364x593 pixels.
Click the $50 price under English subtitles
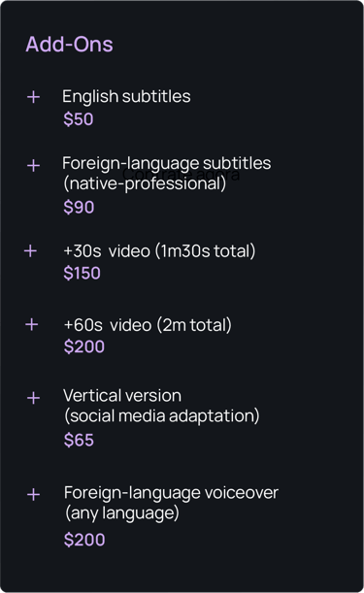coord(79,119)
